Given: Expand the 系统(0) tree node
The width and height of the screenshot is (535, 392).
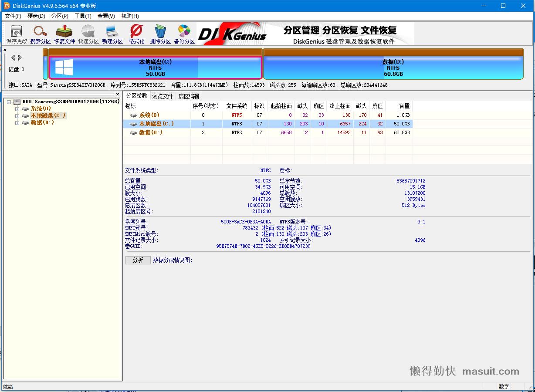Looking at the screenshot, I should click(x=17, y=109).
